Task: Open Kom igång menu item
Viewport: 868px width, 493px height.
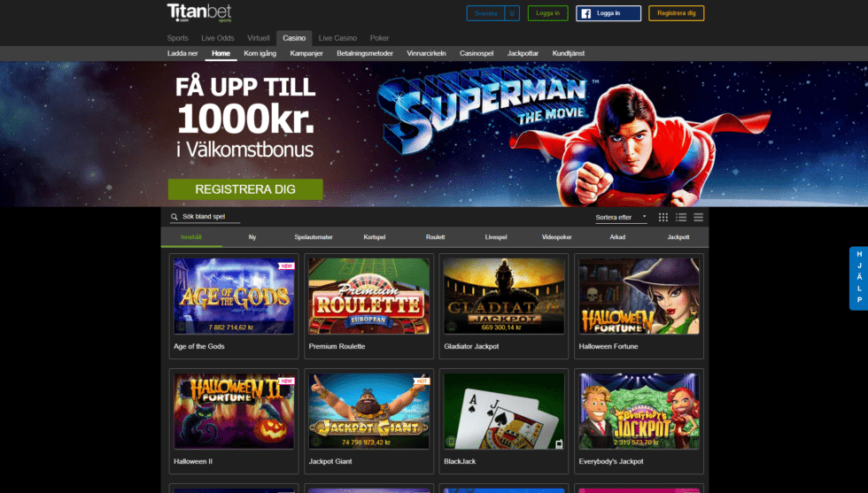Action: tap(260, 54)
